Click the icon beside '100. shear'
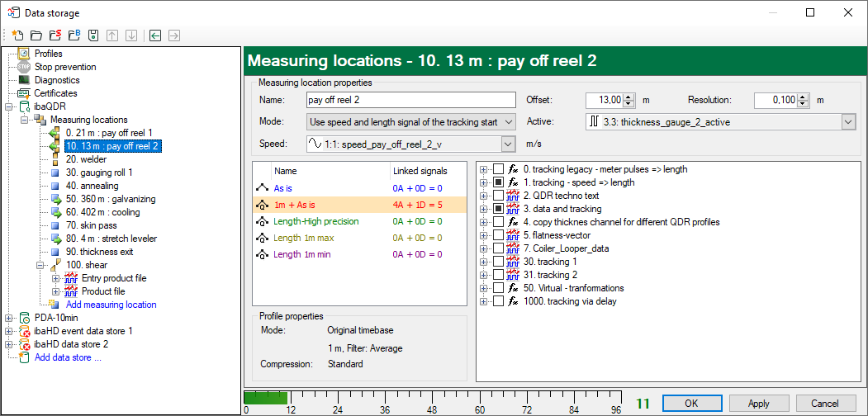Screen dimensions: 868x416 (x=56, y=266)
